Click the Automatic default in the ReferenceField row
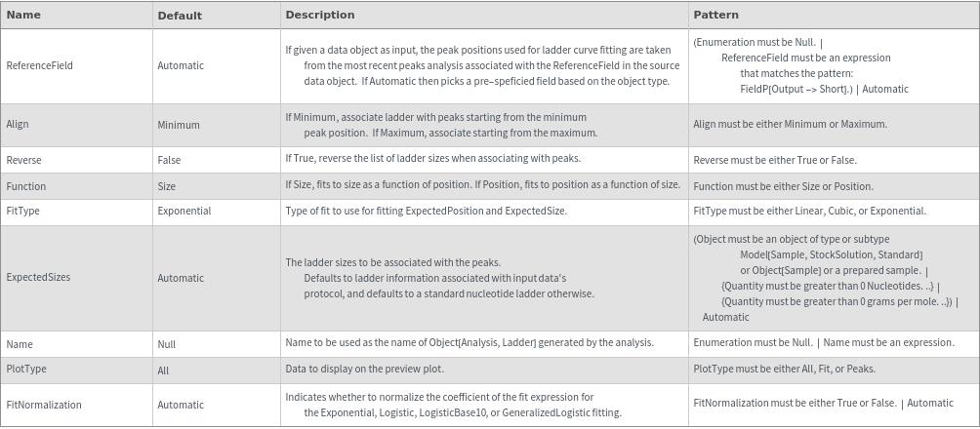 [x=181, y=66]
